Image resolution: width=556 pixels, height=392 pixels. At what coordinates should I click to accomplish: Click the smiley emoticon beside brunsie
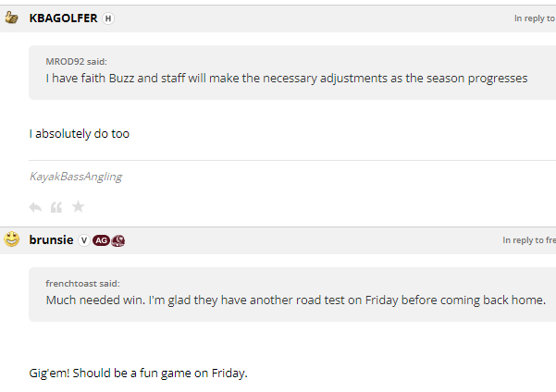12,239
